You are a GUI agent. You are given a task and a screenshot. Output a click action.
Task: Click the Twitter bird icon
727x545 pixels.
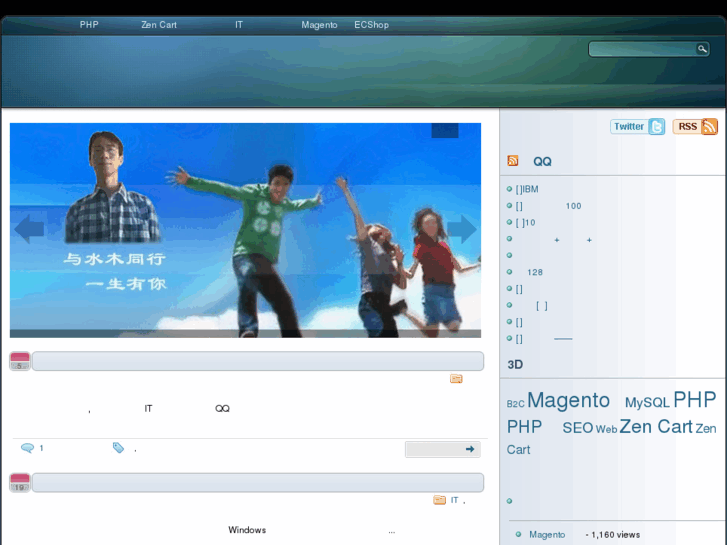click(x=656, y=127)
